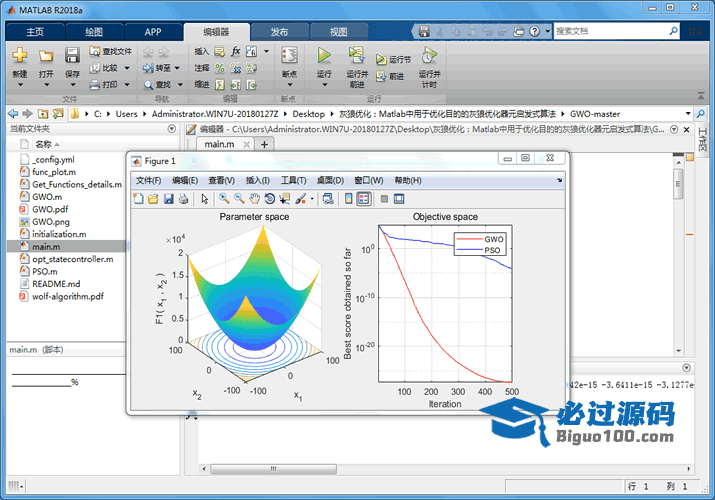
Task: Select the Rotate 3D tool
Action: [x=269, y=199]
